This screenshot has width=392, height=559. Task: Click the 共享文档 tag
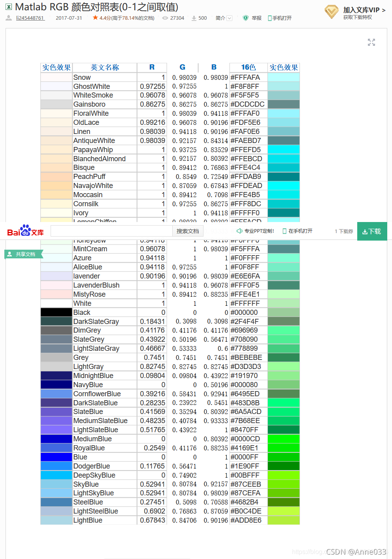coord(23,254)
